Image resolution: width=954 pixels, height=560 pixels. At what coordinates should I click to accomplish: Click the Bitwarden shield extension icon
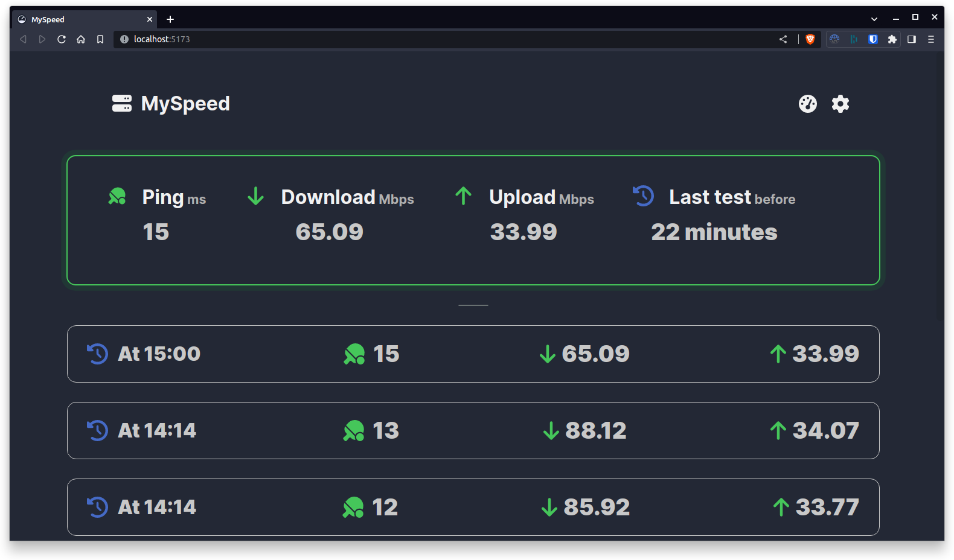(x=872, y=39)
